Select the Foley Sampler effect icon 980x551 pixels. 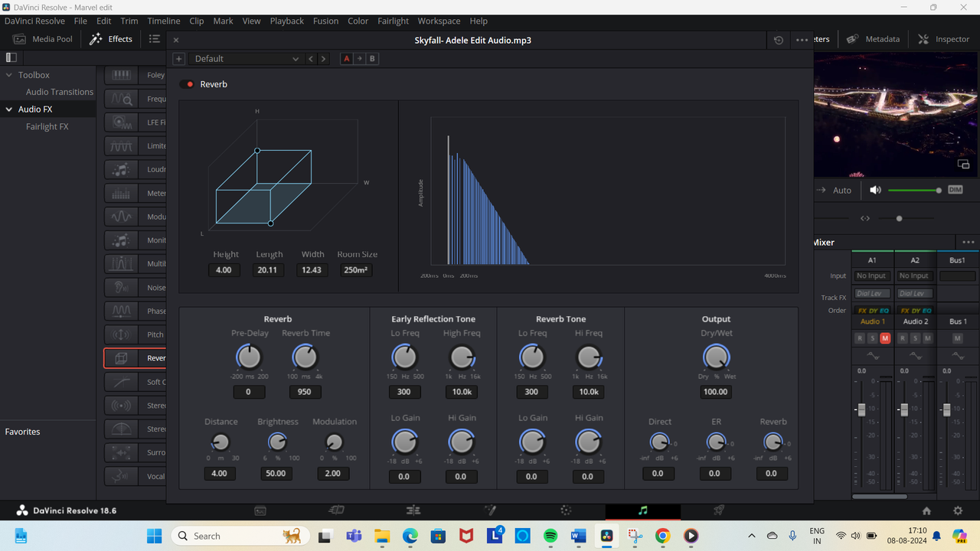pyautogui.click(x=121, y=75)
